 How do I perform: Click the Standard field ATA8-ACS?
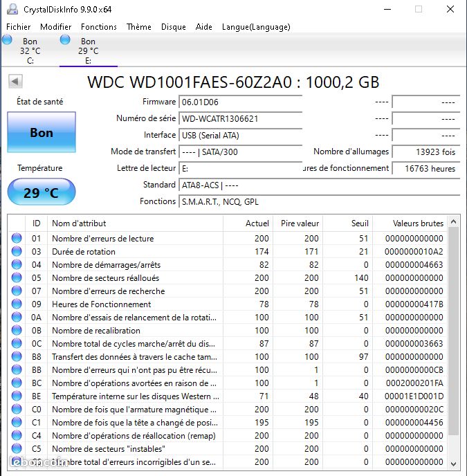click(x=320, y=185)
